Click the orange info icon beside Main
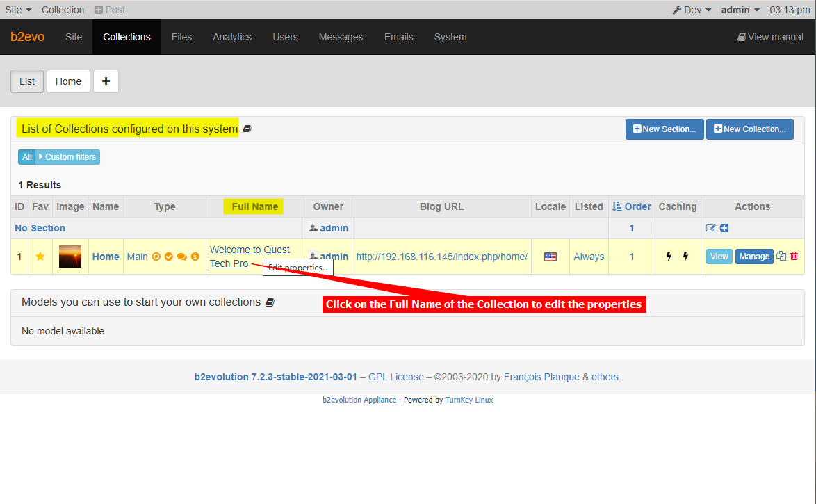Image resolution: width=816 pixels, height=504 pixels. [x=195, y=257]
